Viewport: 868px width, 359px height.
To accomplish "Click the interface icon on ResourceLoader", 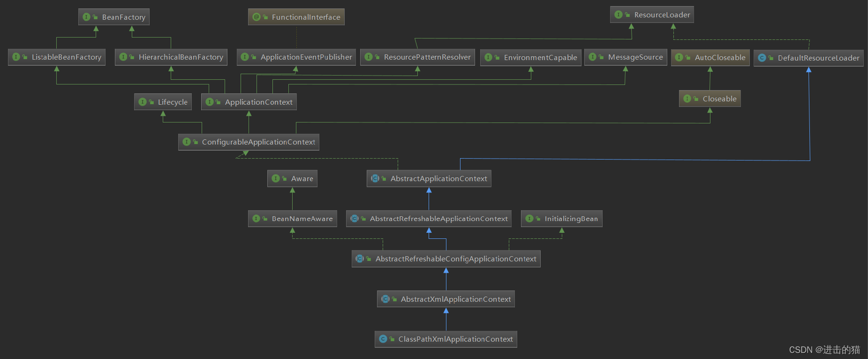I will 619,15.
